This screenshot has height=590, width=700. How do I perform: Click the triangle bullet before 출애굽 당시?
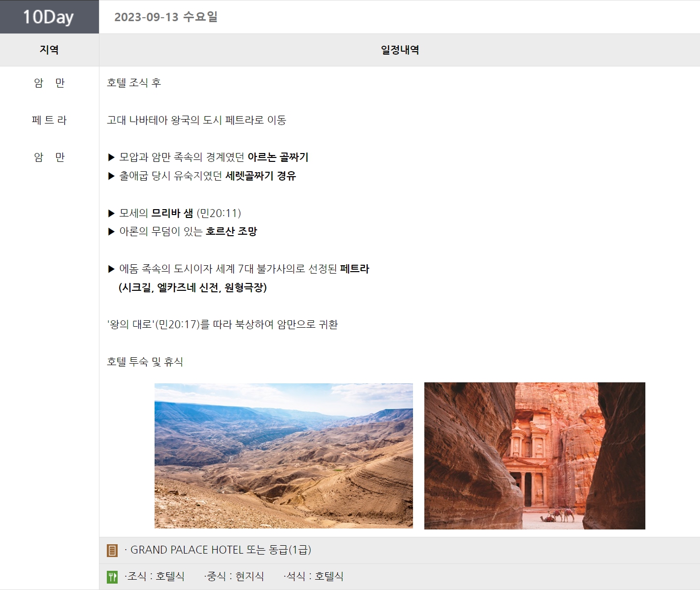point(111,176)
